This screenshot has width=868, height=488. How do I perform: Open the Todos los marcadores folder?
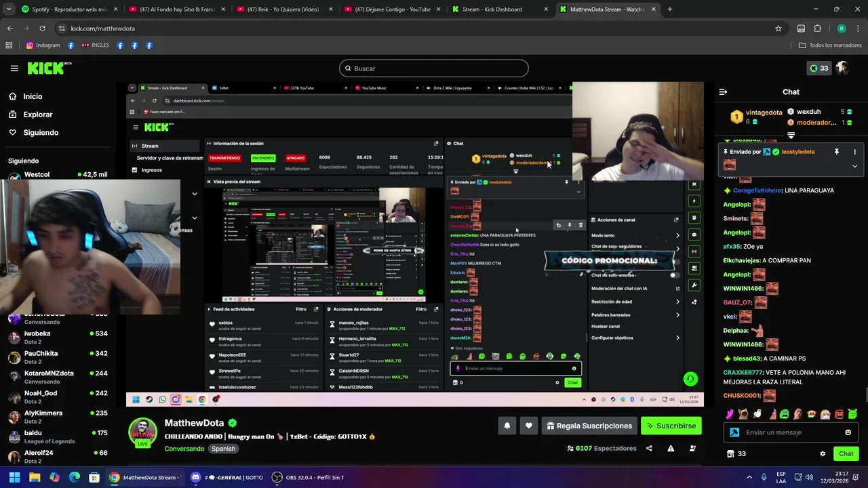coord(830,45)
